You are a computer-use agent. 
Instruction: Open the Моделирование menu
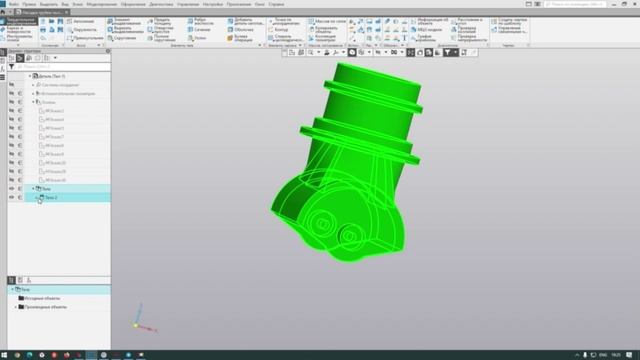pyautogui.click(x=102, y=4)
